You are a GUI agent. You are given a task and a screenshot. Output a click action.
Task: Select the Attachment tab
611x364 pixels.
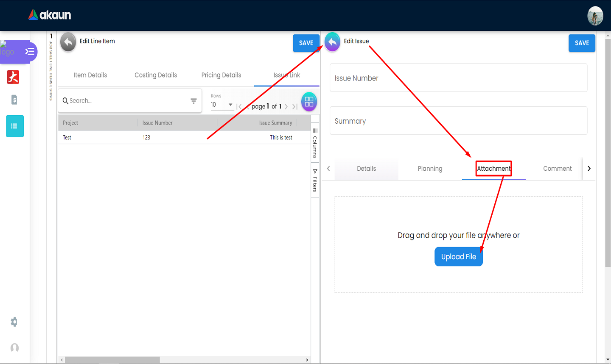click(x=494, y=169)
